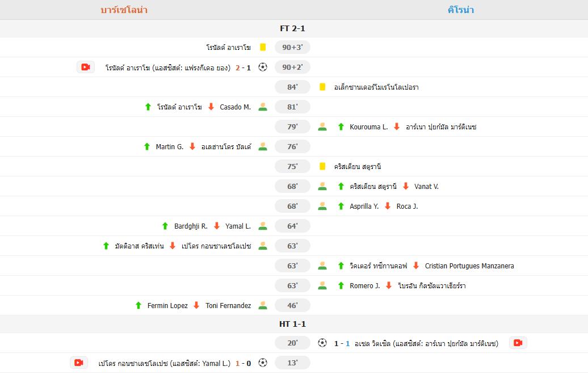
Task: Select player Kourouma L.
Action: click(368, 127)
